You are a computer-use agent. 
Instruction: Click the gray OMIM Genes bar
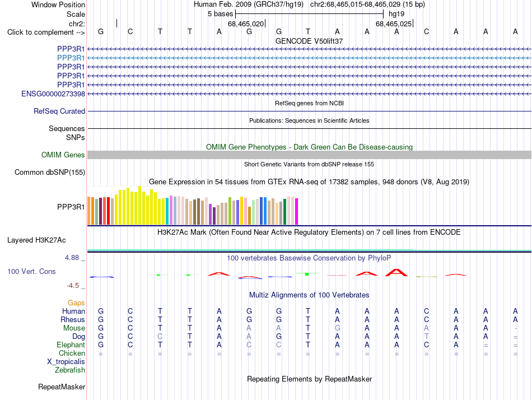point(309,155)
